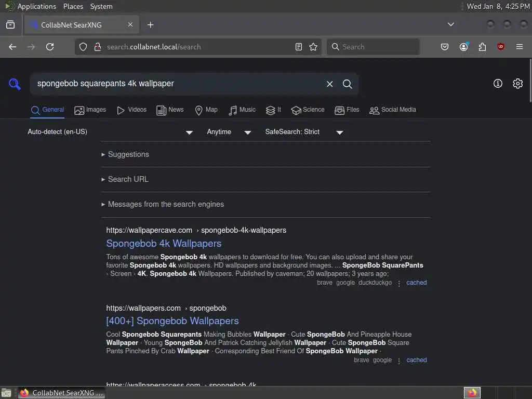The width and height of the screenshot is (532, 399).
Task: Switch to Map category
Action: 206,110
